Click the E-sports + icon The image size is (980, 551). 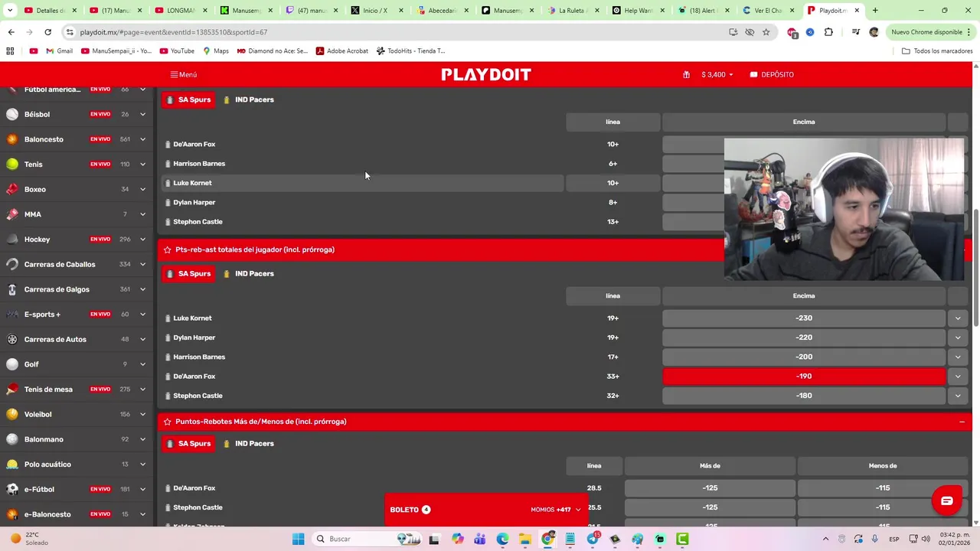point(12,315)
